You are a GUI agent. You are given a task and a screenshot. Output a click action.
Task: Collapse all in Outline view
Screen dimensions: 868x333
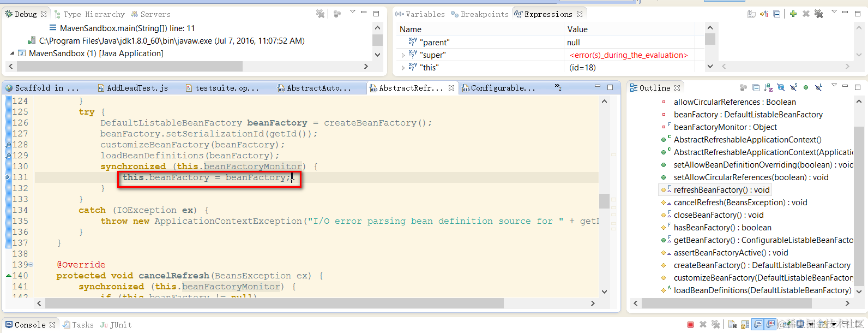[756, 87]
